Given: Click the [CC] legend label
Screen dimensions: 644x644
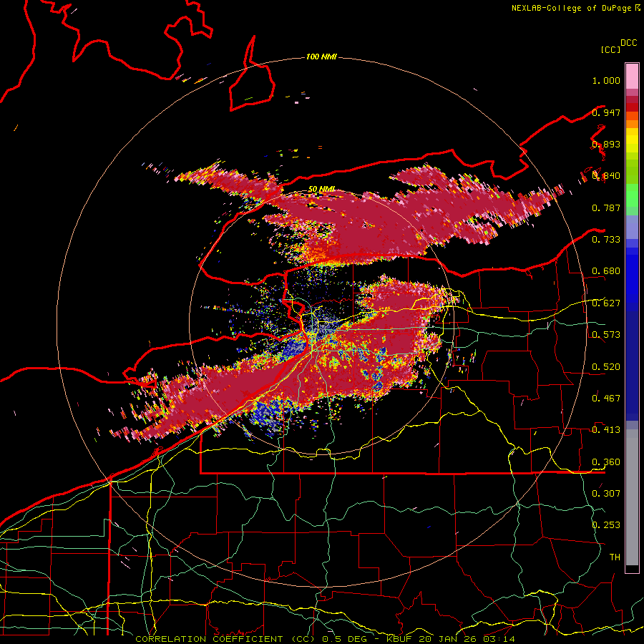Looking at the screenshot, I should [x=610, y=49].
